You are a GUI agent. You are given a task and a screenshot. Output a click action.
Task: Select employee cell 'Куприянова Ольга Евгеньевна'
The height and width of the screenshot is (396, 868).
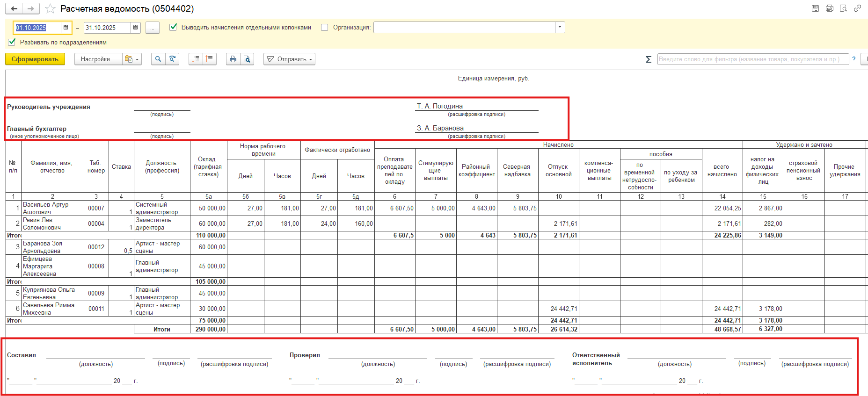[x=52, y=293]
